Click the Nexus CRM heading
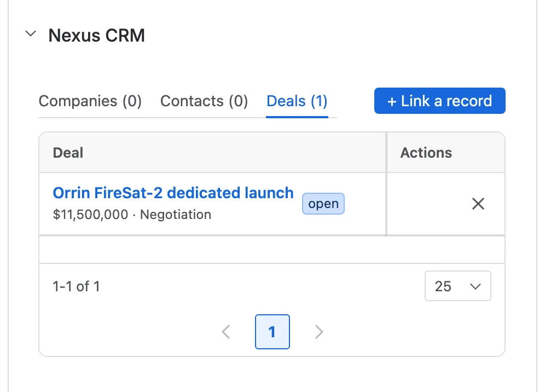Viewport: 545px width, 392px height. (97, 35)
